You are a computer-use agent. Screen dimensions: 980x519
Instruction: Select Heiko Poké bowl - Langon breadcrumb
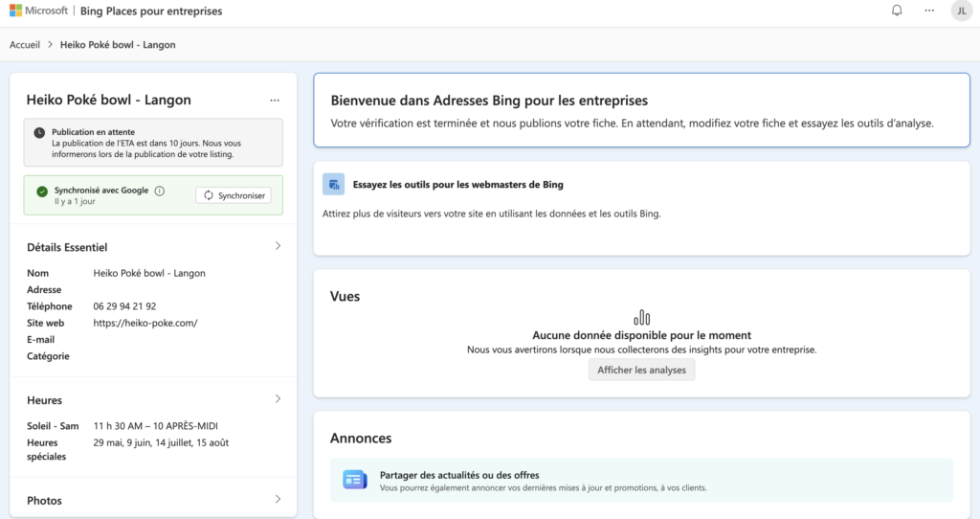(x=118, y=44)
